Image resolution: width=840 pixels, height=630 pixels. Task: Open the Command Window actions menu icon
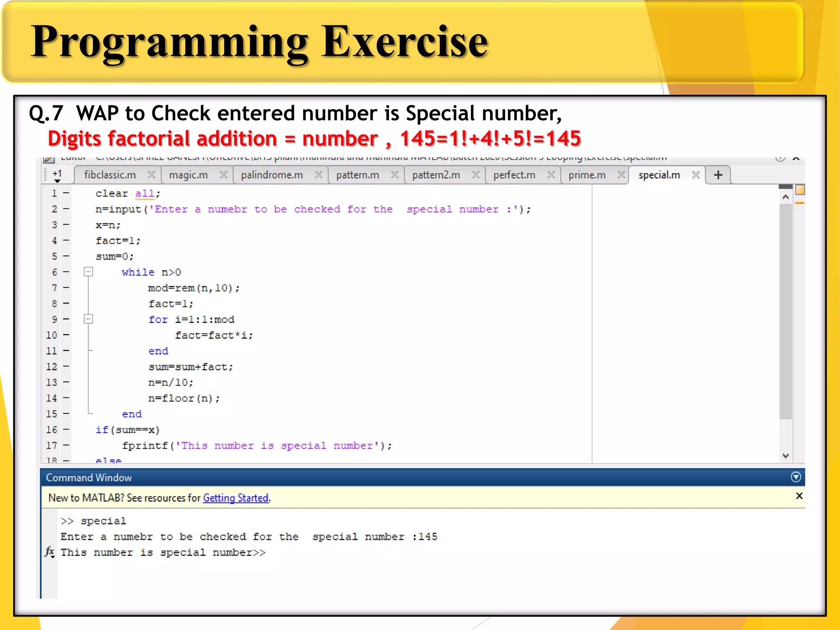796,477
